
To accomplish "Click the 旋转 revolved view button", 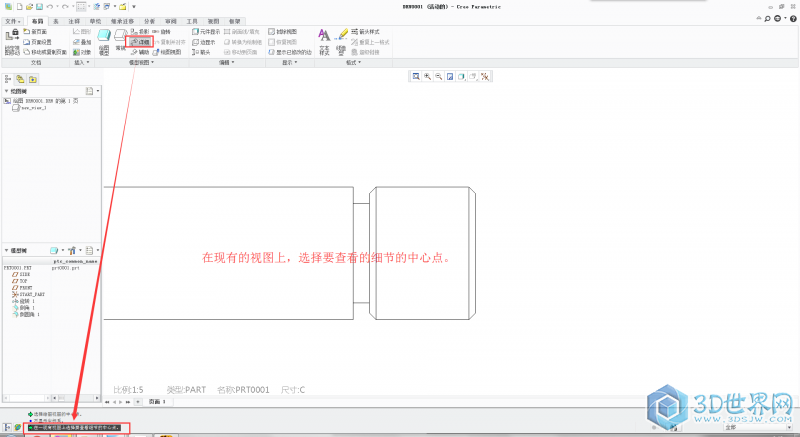I will [x=161, y=32].
